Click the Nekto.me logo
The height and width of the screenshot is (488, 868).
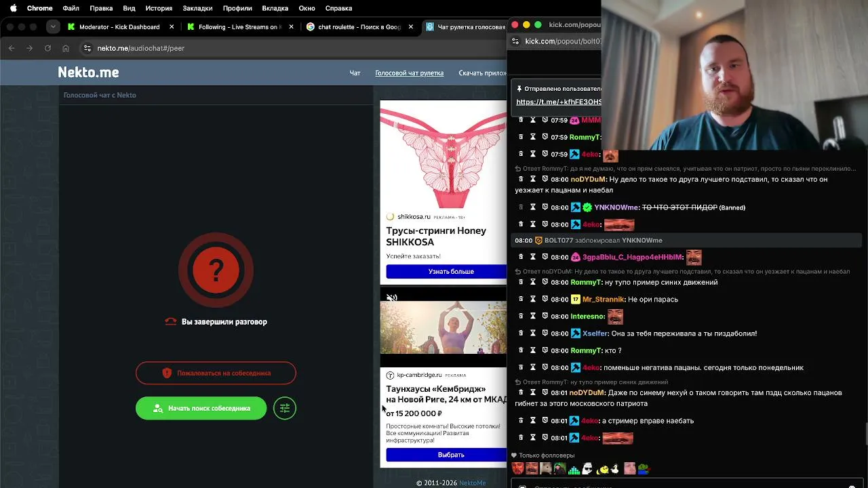click(88, 73)
